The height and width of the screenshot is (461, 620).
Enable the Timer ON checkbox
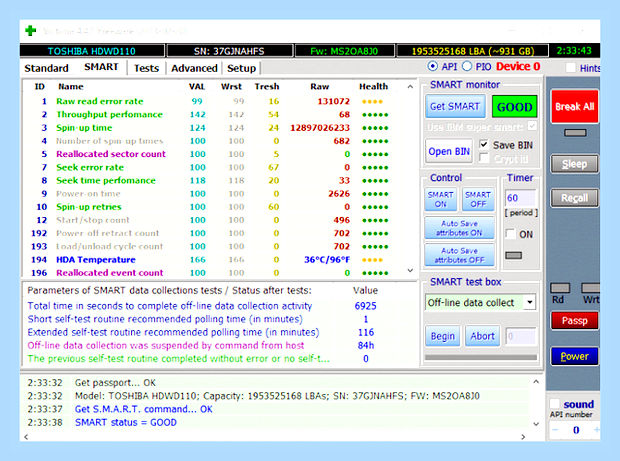(510, 234)
